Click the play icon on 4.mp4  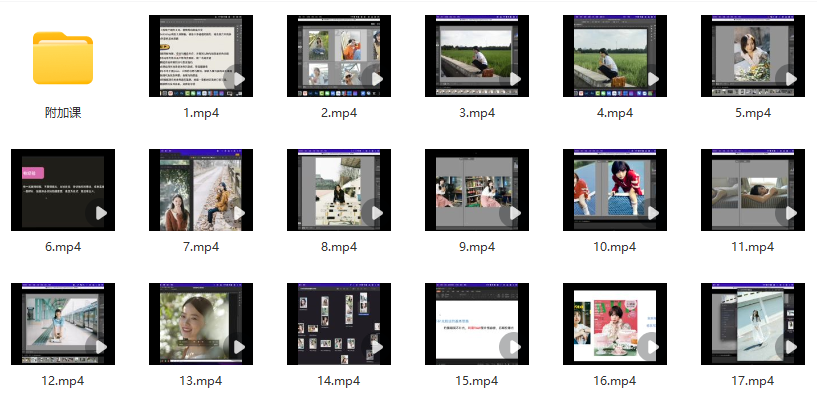point(651,79)
